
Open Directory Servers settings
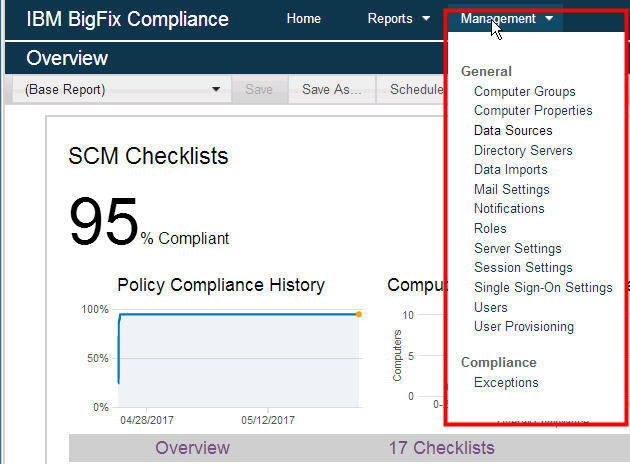click(x=523, y=151)
